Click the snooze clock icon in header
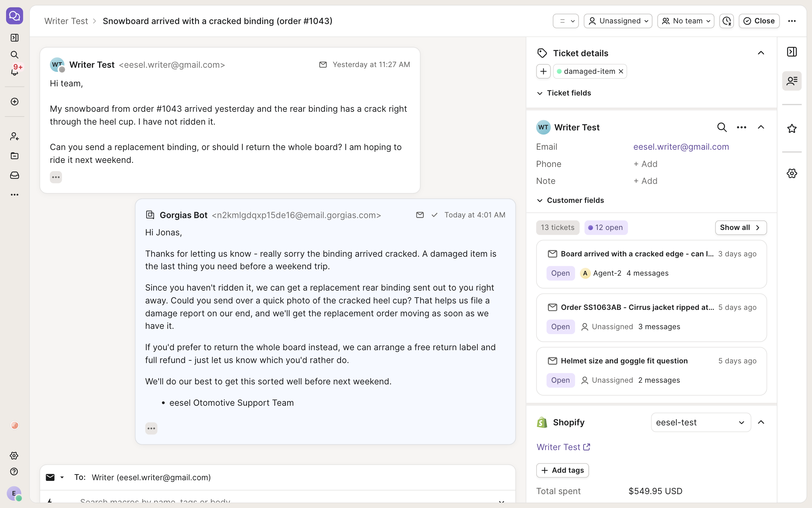Image resolution: width=812 pixels, height=508 pixels. [727, 21]
